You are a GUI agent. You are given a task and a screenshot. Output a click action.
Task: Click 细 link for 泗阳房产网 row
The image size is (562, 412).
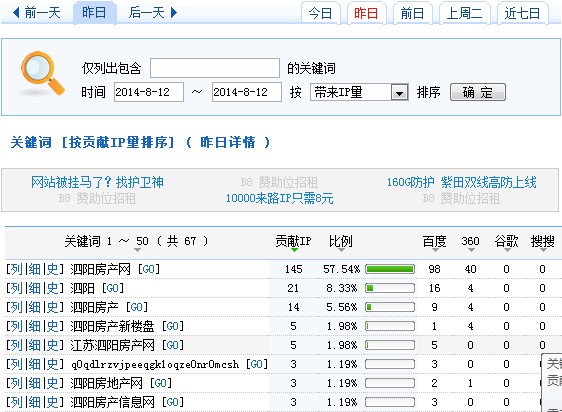[x=34, y=269]
